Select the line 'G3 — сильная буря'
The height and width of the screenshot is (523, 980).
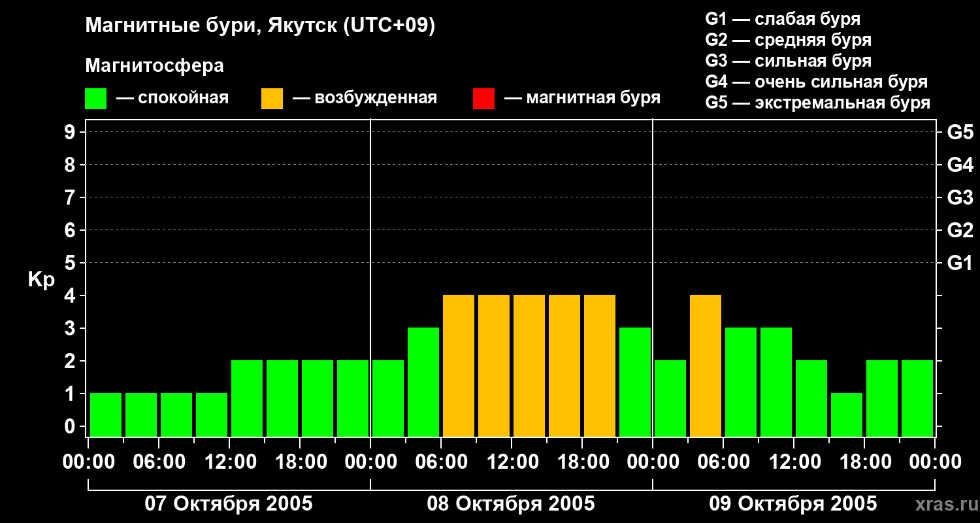pos(788,61)
